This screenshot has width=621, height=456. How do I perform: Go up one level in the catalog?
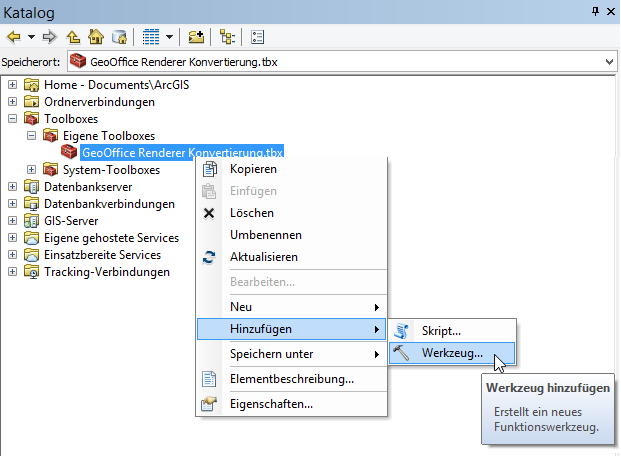click(x=75, y=37)
